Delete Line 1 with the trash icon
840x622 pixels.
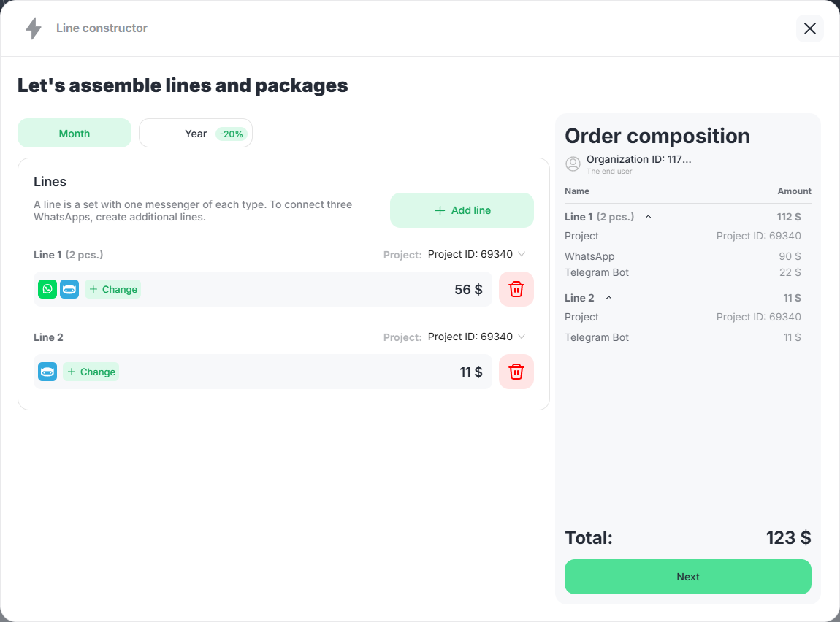(x=516, y=289)
